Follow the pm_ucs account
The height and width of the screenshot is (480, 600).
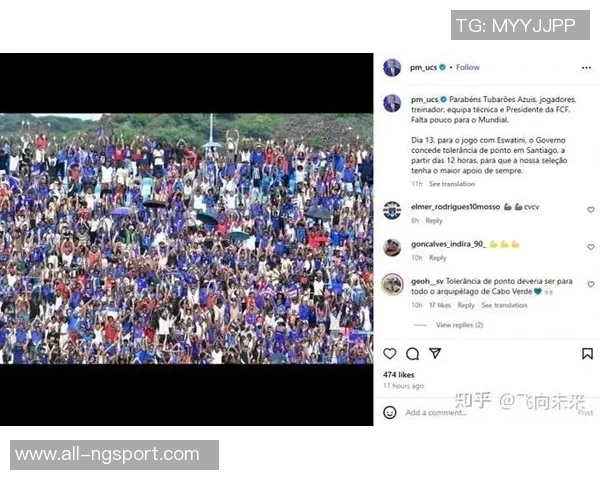tap(468, 67)
